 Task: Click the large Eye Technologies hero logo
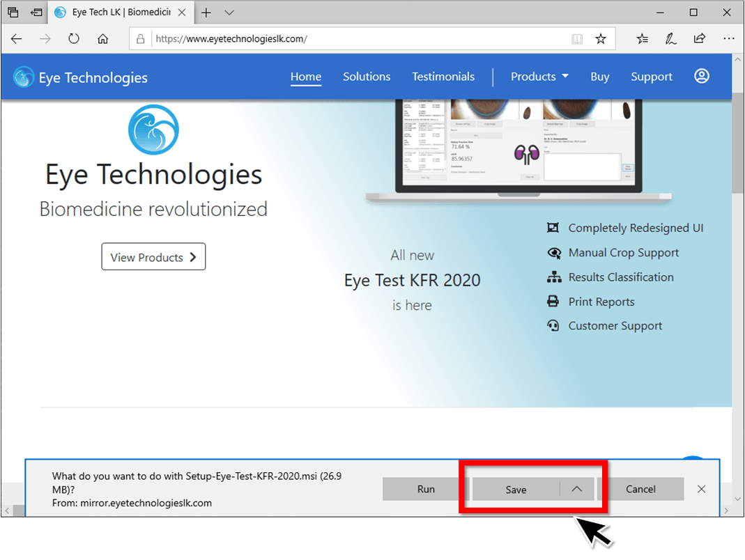click(x=153, y=130)
